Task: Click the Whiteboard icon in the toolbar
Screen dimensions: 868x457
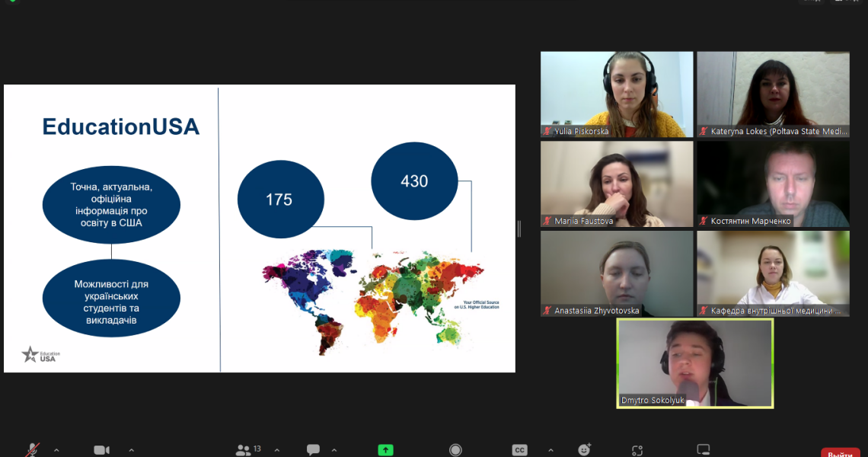Action: pos(702,448)
